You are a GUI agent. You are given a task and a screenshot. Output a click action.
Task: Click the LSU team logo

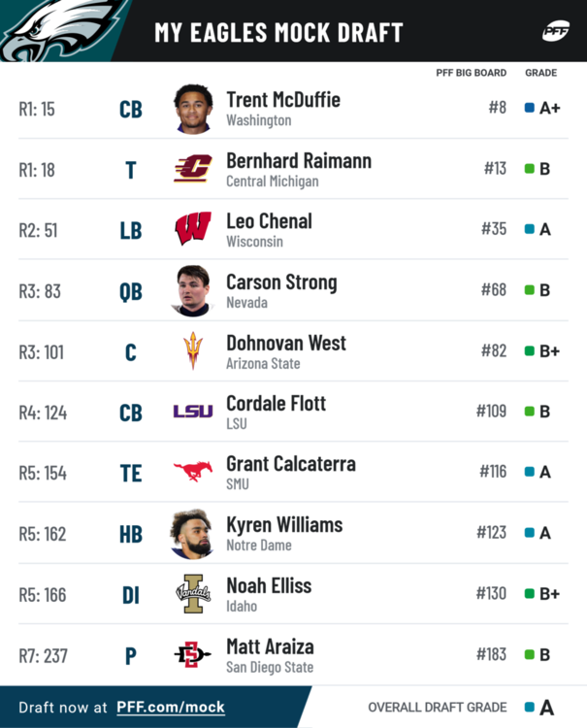click(x=193, y=412)
